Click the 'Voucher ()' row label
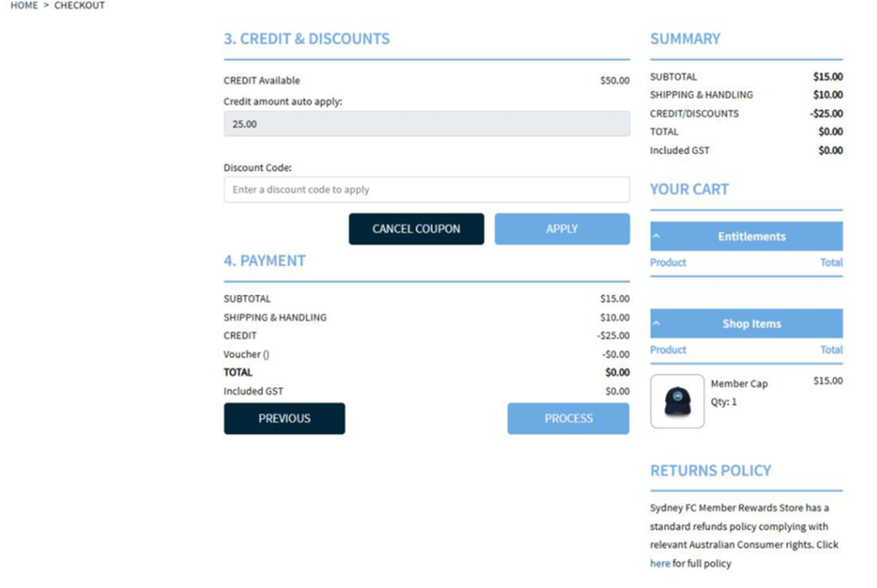Image resolution: width=877 pixels, height=588 pixels. click(x=246, y=354)
